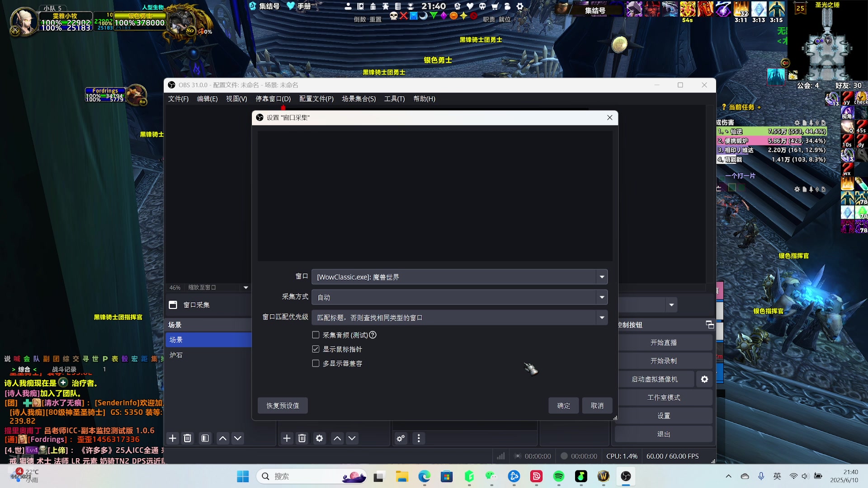Image resolution: width=868 pixels, height=488 pixels.
Task: Enable 采集音频 (测试) checkbox
Action: (x=316, y=335)
